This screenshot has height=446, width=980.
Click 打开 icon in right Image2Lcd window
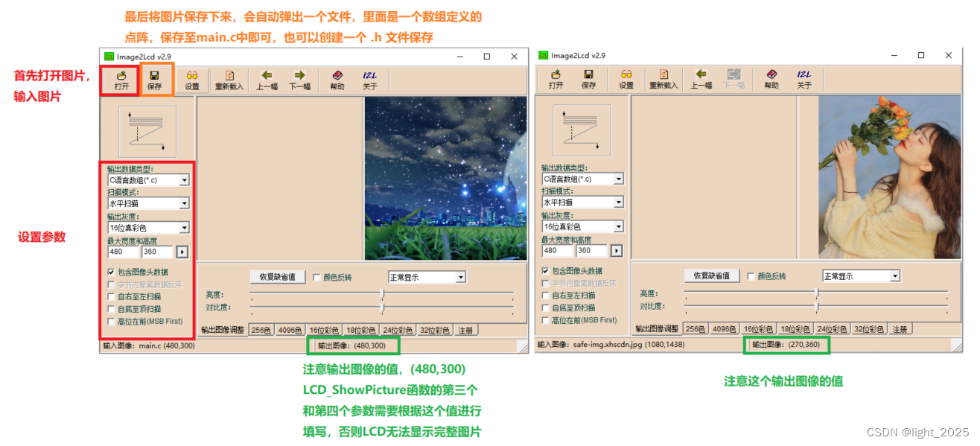point(556,79)
